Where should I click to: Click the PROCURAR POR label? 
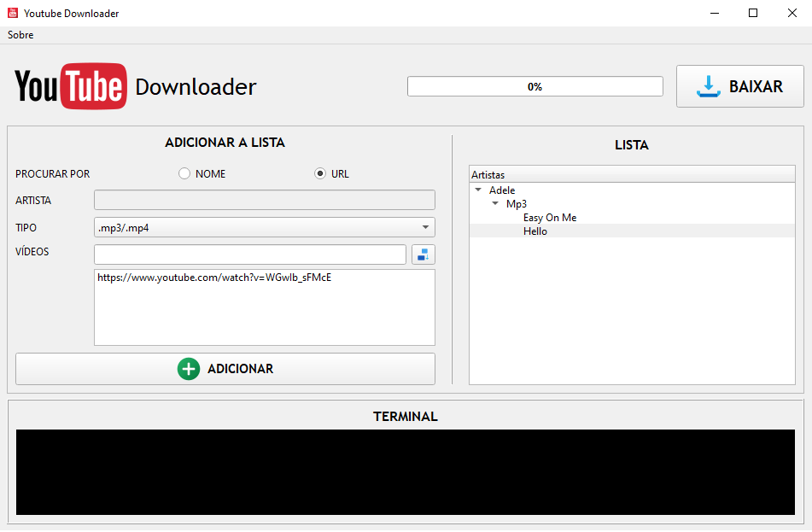point(53,174)
